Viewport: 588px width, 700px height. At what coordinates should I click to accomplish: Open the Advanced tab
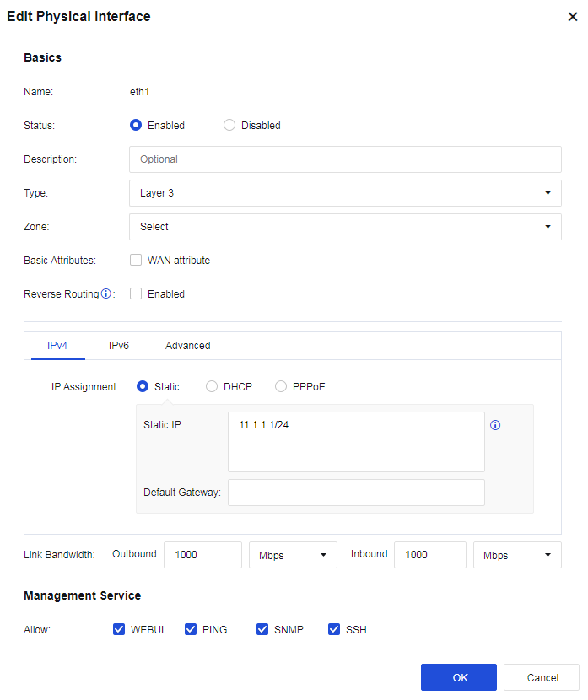(x=188, y=346)
